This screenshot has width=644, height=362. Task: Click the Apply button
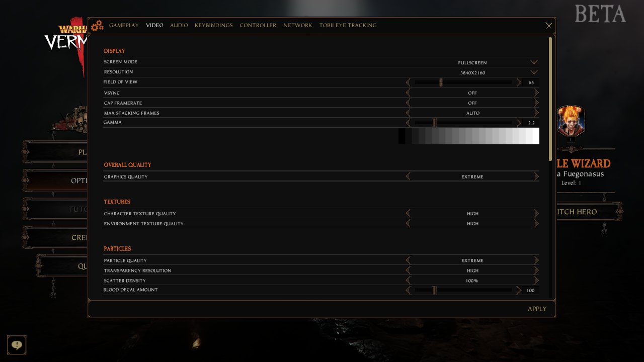point(537,309)
